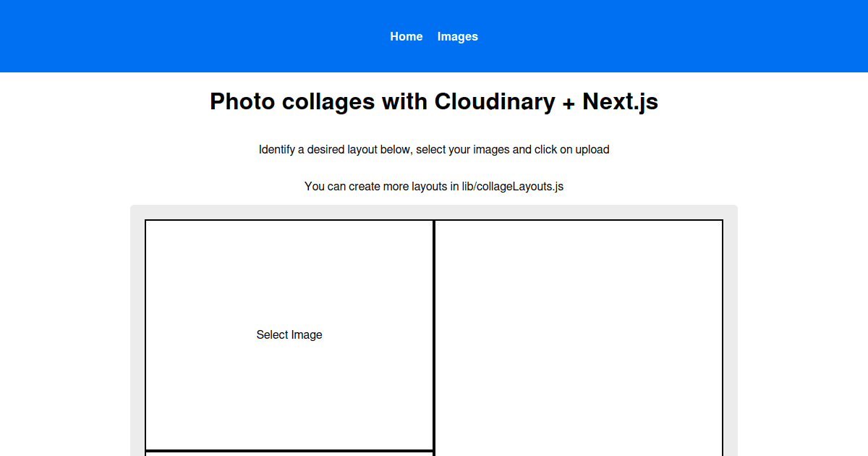The width and height of the screenshot is (868, 456).
Task: Click the Photo collages page heading
Action: coord(433,101)
